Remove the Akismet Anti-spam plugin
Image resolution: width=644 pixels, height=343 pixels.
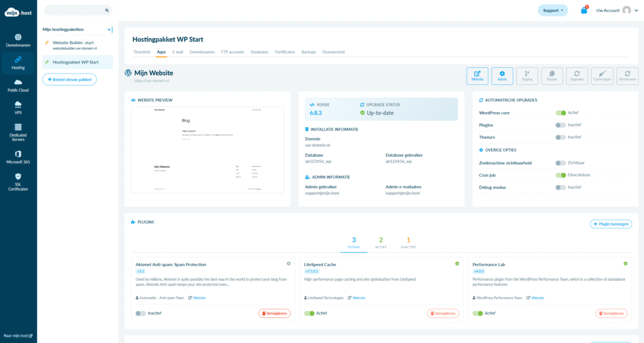[274, 313]
